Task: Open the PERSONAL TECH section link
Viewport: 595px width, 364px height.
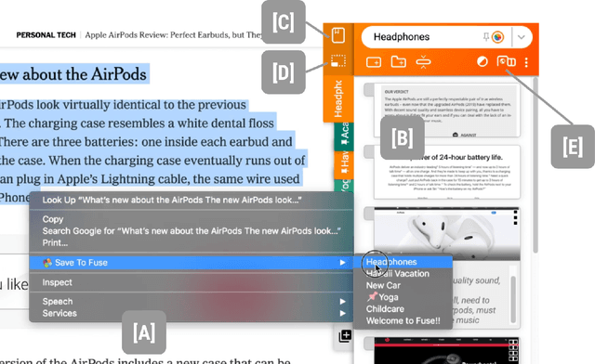Action: (x=46, y=35)
